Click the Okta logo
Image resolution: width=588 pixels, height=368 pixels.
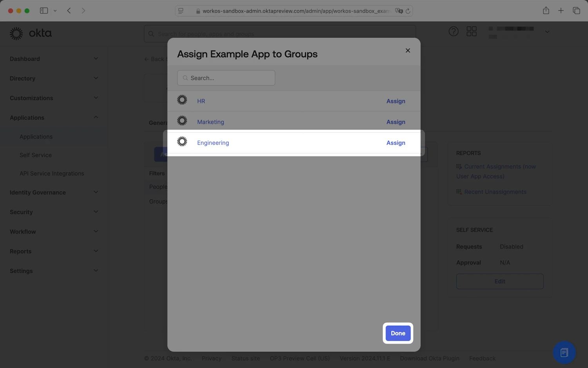click(x=31, y=33)
